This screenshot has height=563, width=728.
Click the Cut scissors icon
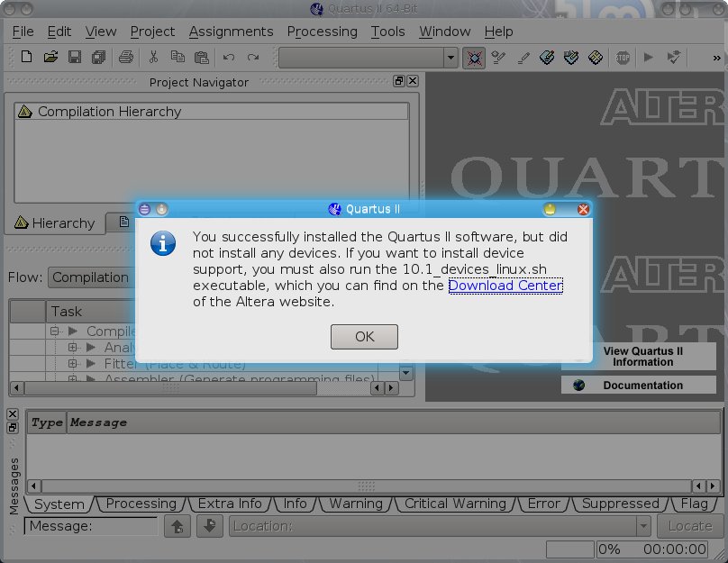(153, 58)
